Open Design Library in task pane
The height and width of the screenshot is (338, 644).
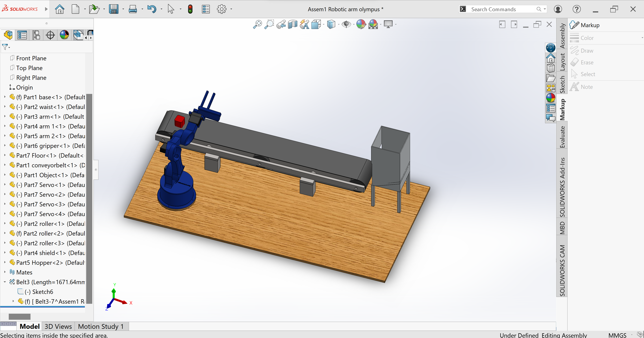click(x=550, y=68)
